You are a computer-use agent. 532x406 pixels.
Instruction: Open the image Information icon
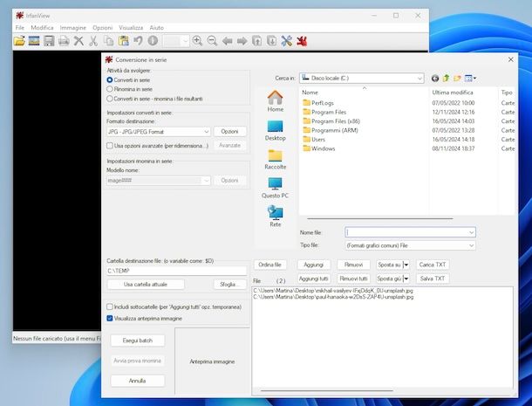[153, 41]
